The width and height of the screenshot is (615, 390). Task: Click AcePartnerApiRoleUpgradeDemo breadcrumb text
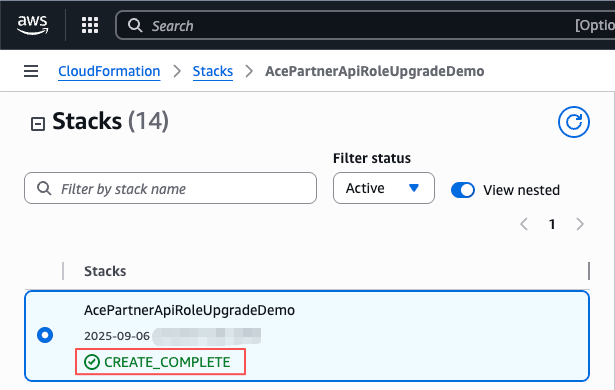coord(375,71)
